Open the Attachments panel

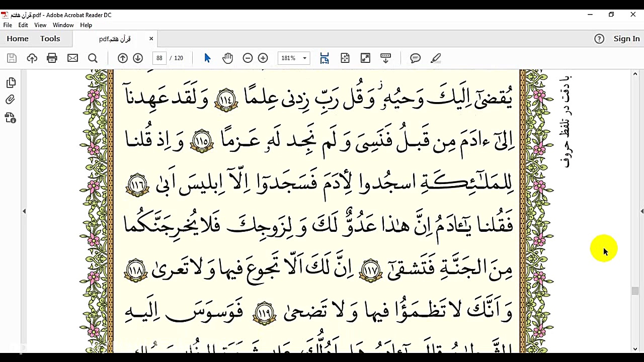[11, 100]
